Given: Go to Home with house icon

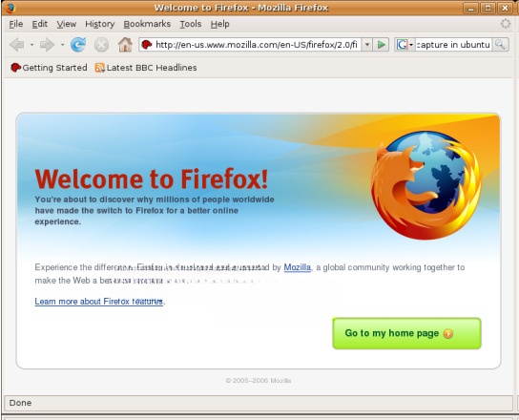Looking at the screenshot, I should 125,44.
